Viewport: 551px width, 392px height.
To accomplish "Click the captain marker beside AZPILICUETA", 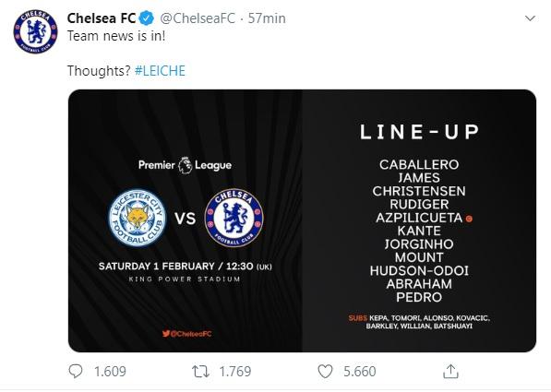I will [469, 219].
